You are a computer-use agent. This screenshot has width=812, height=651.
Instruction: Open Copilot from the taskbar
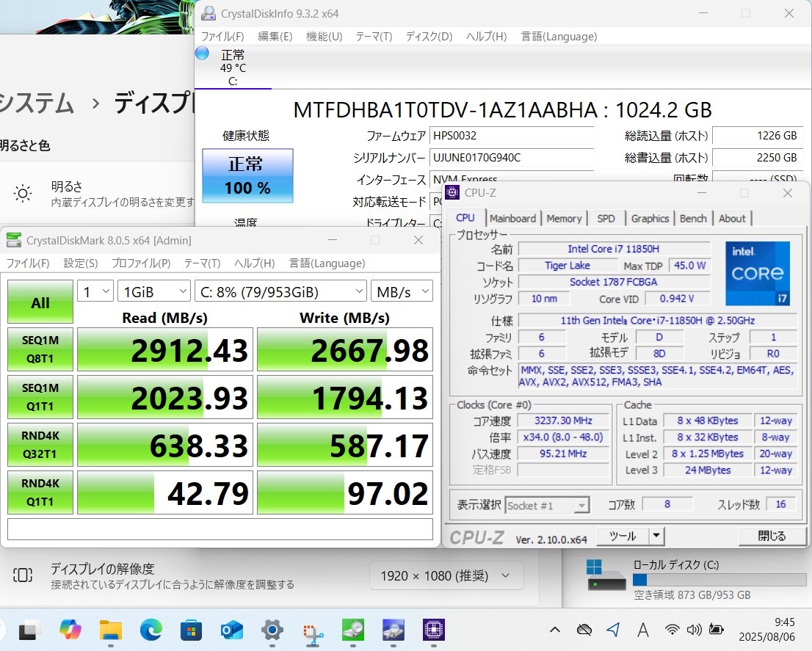pyautogui.click(x=70, y=630)
